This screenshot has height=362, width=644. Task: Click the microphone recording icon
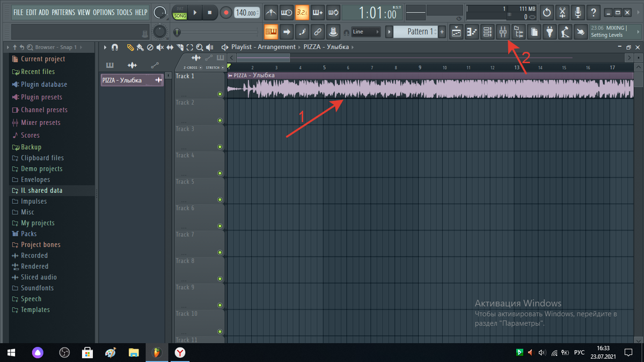(578, 12)
